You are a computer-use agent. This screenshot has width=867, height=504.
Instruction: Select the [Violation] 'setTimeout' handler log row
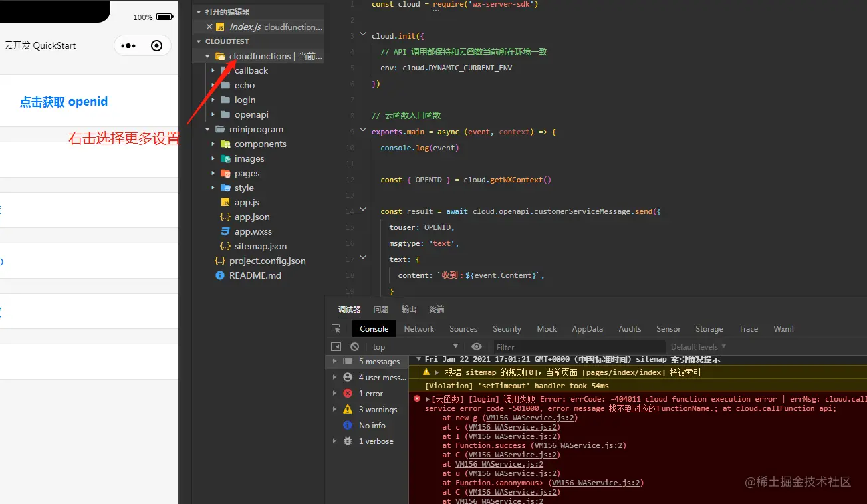[x=638, y=386]
